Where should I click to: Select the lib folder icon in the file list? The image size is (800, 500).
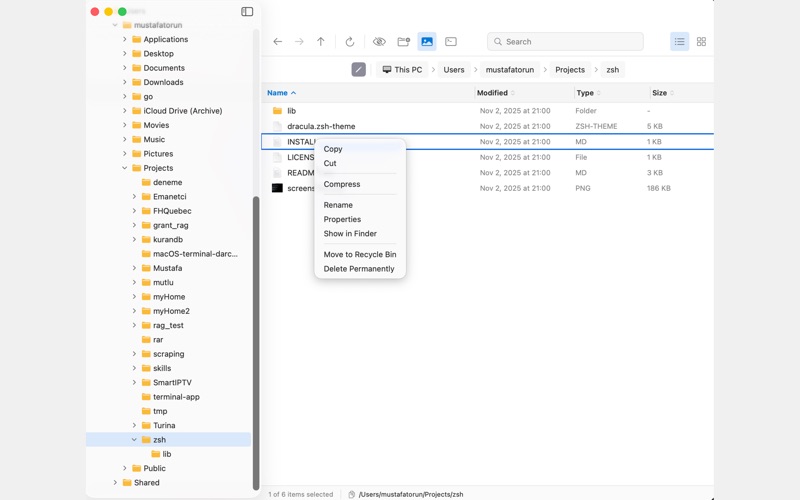[278, 111]
